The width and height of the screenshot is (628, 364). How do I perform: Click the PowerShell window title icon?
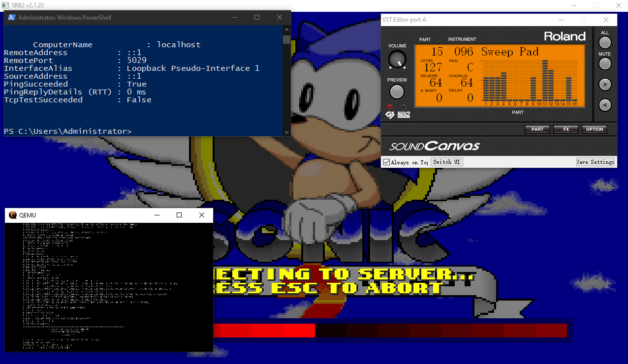[11, 17]
